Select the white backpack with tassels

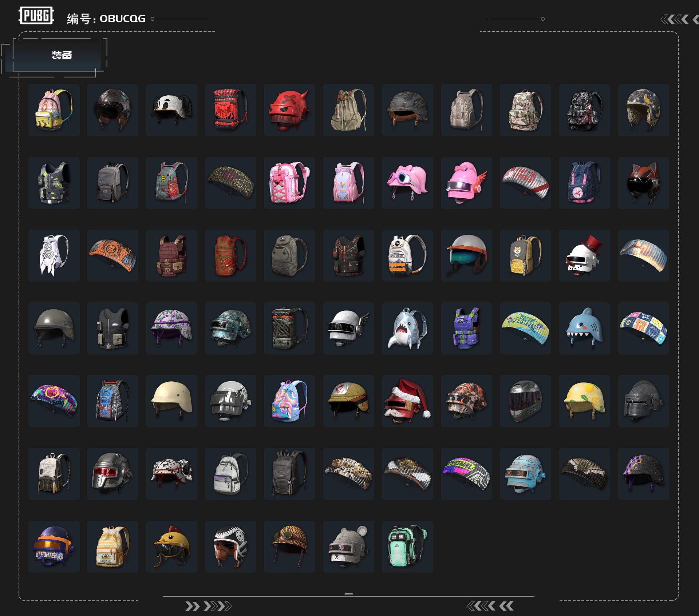[54, 474]
